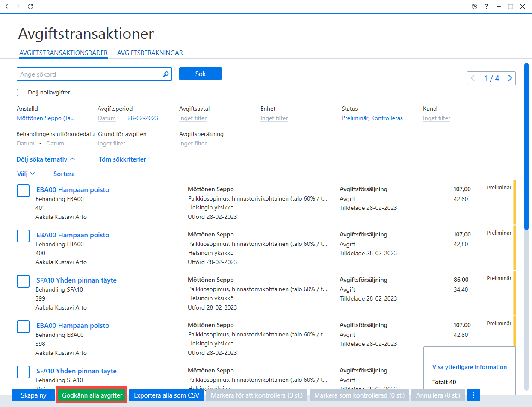The height and width of the screenshot is (407, 532).
Task: Open EBA00 Hampaan poisto link for 398
Action: 73,325
